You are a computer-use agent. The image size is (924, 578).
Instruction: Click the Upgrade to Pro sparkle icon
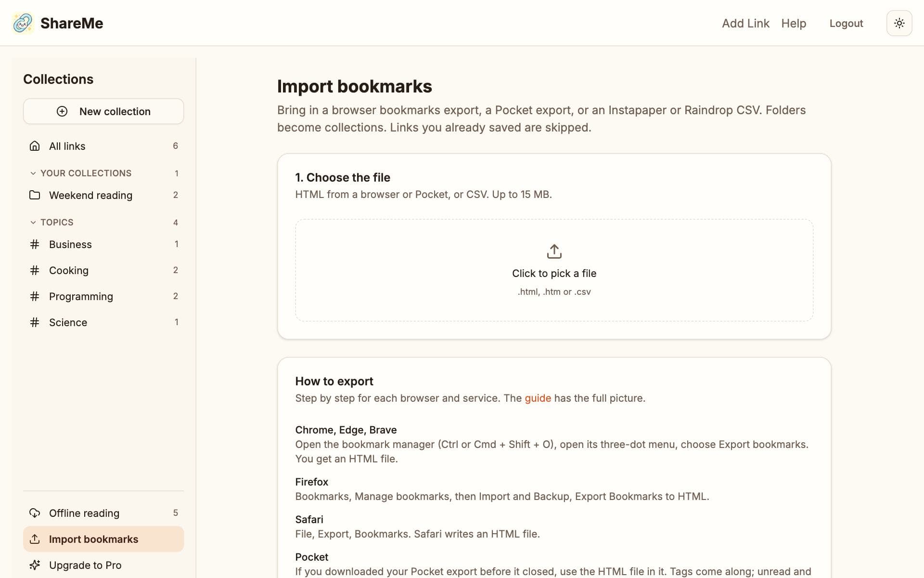coord(35,565)
